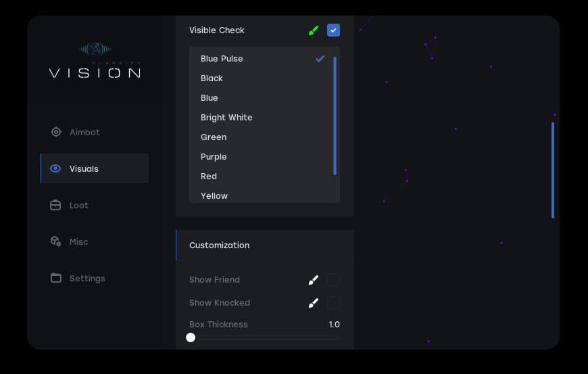Click the Blue Pulse selected checkmark

point(320,59)
